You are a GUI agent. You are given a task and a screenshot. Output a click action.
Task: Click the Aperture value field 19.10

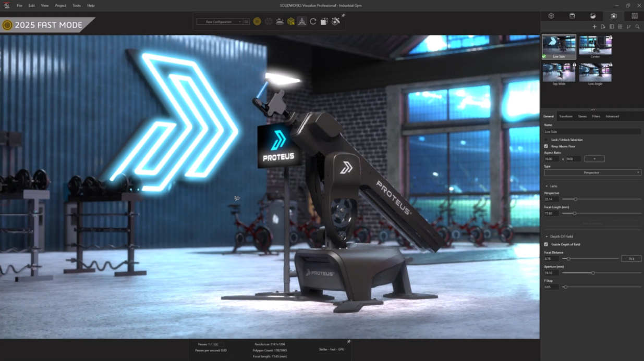click(x=551, y=273)
